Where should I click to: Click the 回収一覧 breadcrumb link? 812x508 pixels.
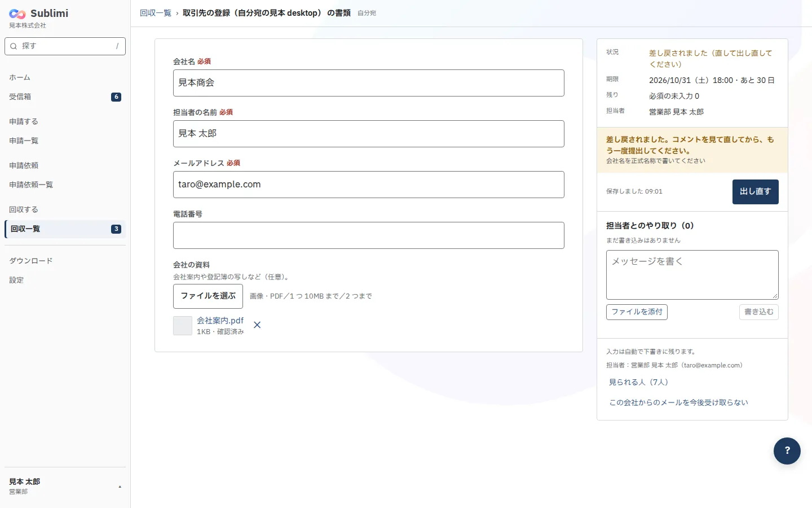pyautogui.click(x=156, y=13)
